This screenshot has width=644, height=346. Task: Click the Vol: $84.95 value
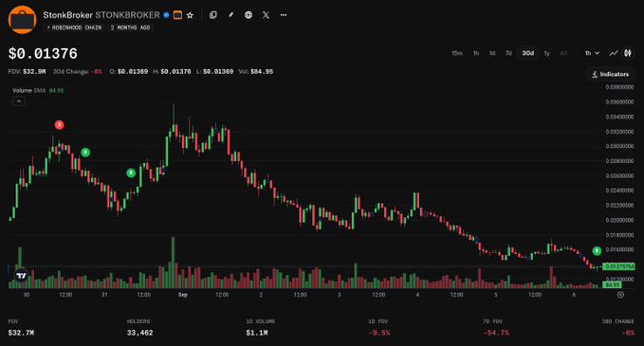[x=256, y=71]
